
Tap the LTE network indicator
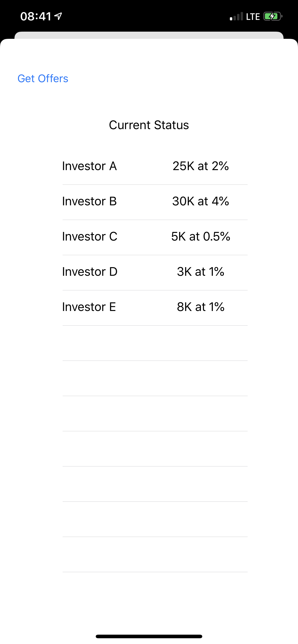click(x=253, y=17)
